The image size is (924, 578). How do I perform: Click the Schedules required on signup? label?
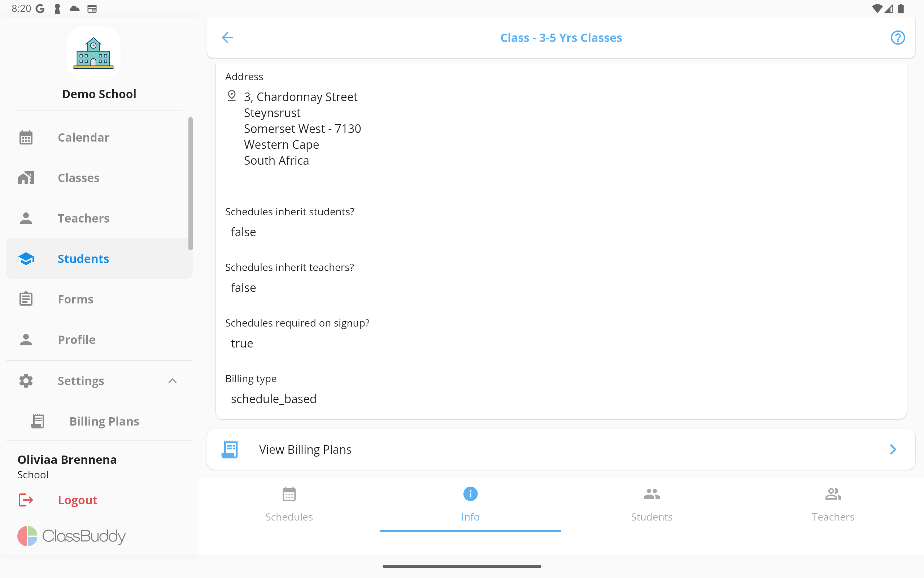pyautogui.click(x=297, y=323)
